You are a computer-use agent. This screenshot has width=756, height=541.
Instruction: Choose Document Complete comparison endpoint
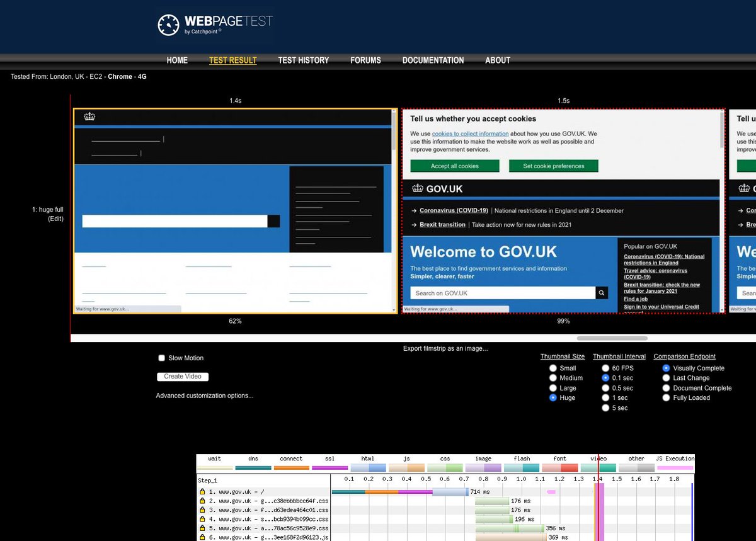667,388
